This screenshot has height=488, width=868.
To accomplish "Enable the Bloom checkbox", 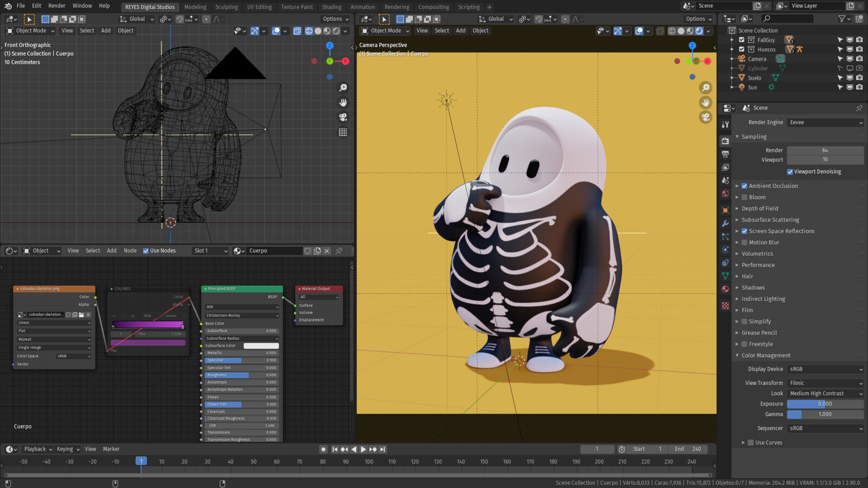I will [x=744, y=197].
